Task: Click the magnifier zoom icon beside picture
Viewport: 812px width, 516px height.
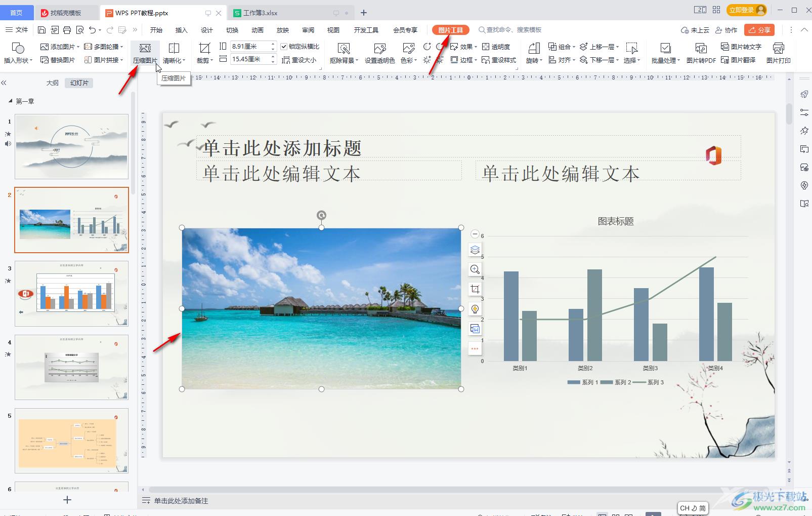Action: click(x=475, y=269)
